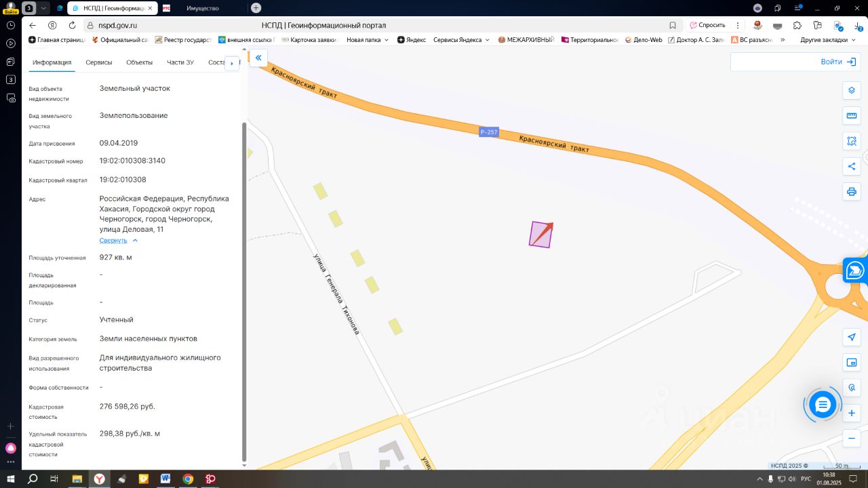Switch to Word in the taskbar
Image resolution: width=868 pixels, height=488 pixels.
click(x=165, y=479)
